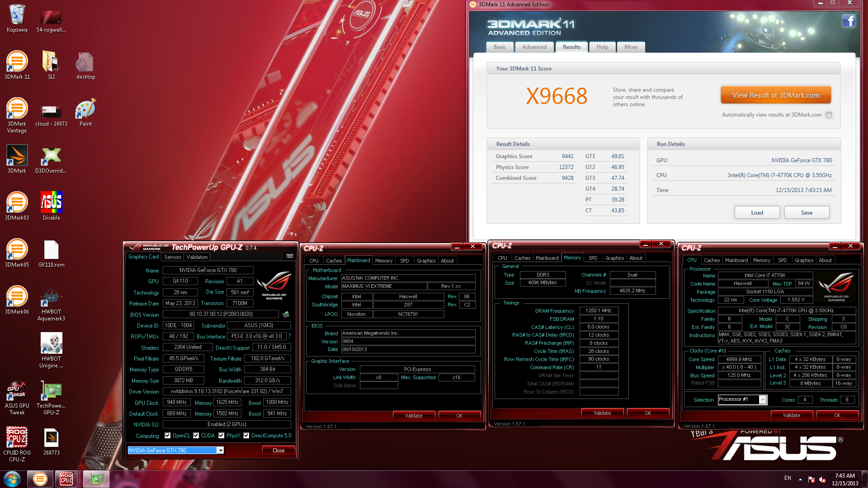Click the GPU-Z screenshot camera icon
This screenshot has height=488, width=868.
click(289, 257)
